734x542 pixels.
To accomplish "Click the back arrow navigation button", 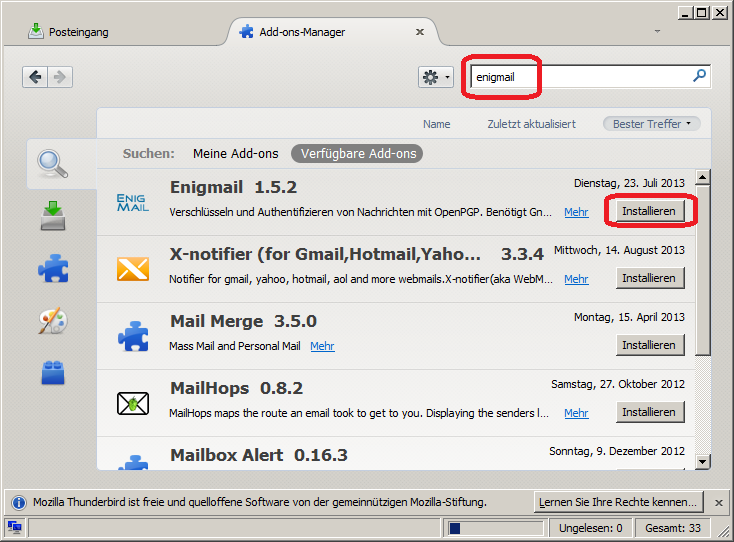I will point(36,77).
